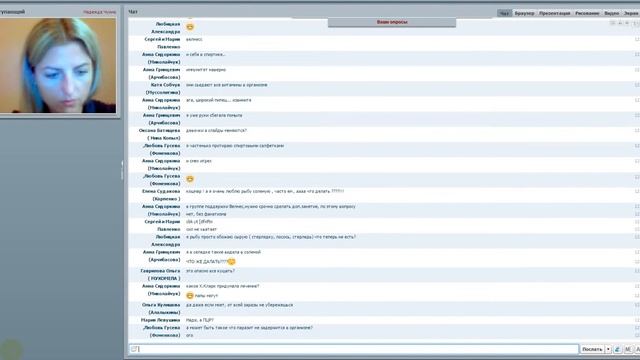The image size is (640, 360).
Task: Open the Экран tab
Action: click(x=631, y=13)
